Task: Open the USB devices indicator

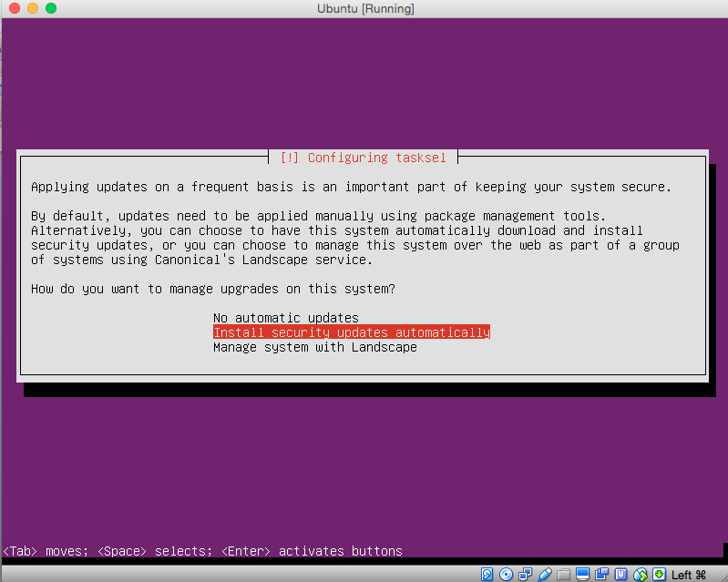Action: (x=545, y=575)
